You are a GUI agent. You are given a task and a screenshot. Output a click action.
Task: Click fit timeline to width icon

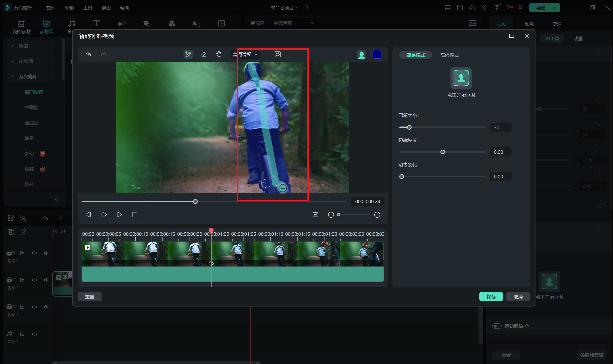tap(315, 215)
